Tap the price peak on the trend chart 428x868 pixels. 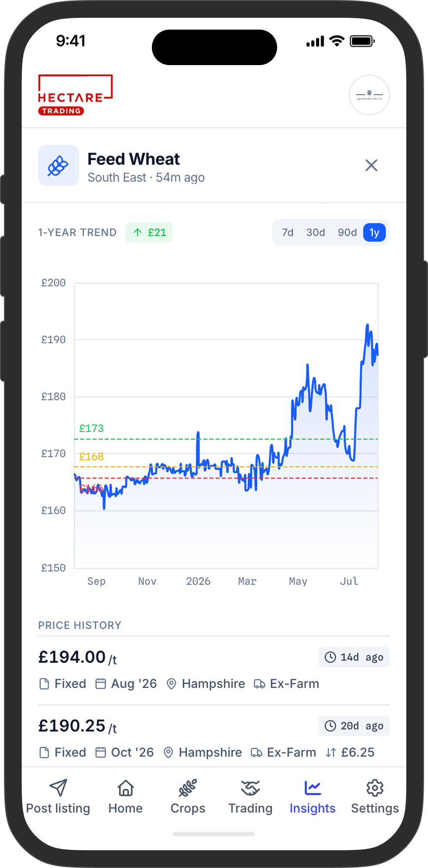click(367, 325)
